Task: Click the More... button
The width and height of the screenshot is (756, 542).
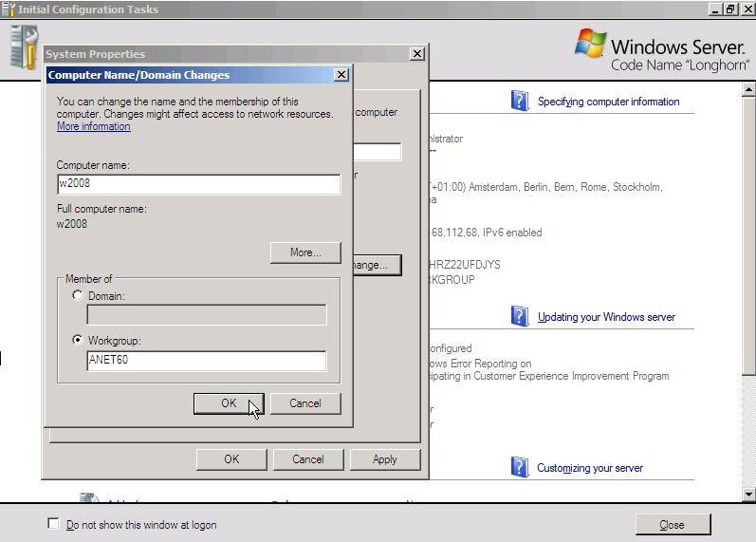Action: [x=305, y=252]
